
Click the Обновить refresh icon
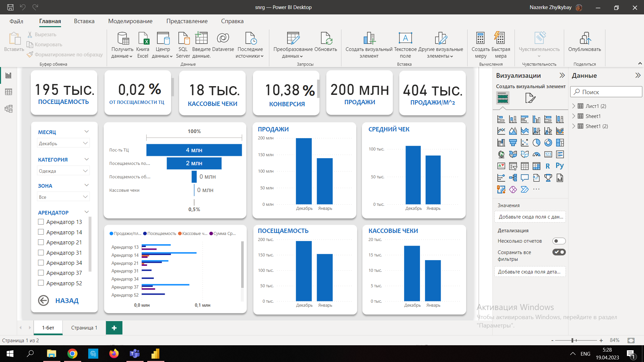point(326,44)
